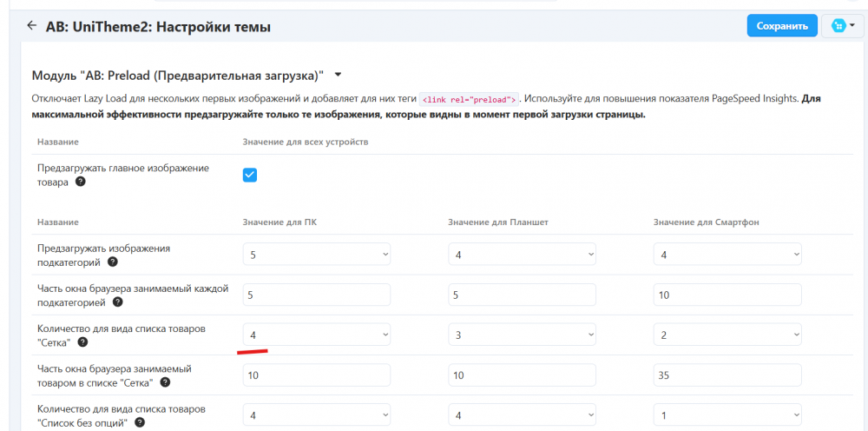Open Планшет dropdown for Сетка quantity
Viewport: 868px width, 431px height.
522,335
